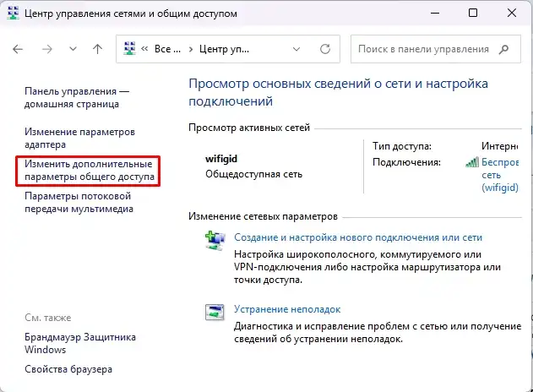Click the 'Общедоступная сеть' text

[x=253, y=174]
